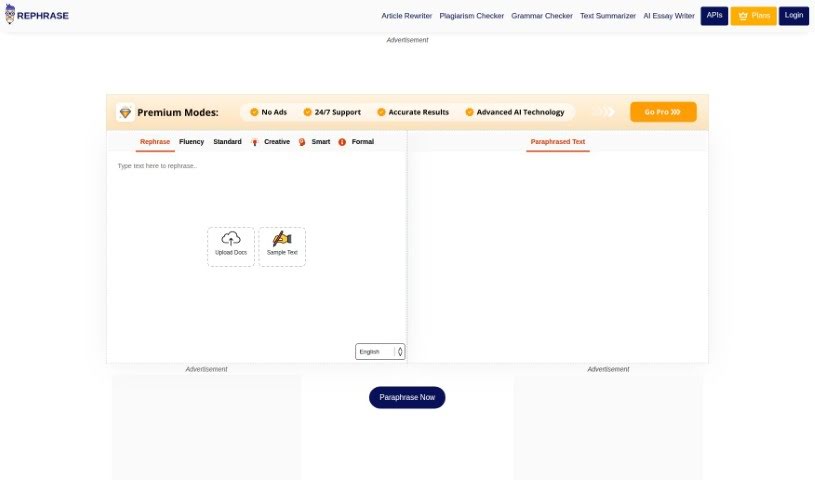The height and width of the screenshot is (480, 815).
Task: Click the Smart mode brain icon
Action: 302,142
